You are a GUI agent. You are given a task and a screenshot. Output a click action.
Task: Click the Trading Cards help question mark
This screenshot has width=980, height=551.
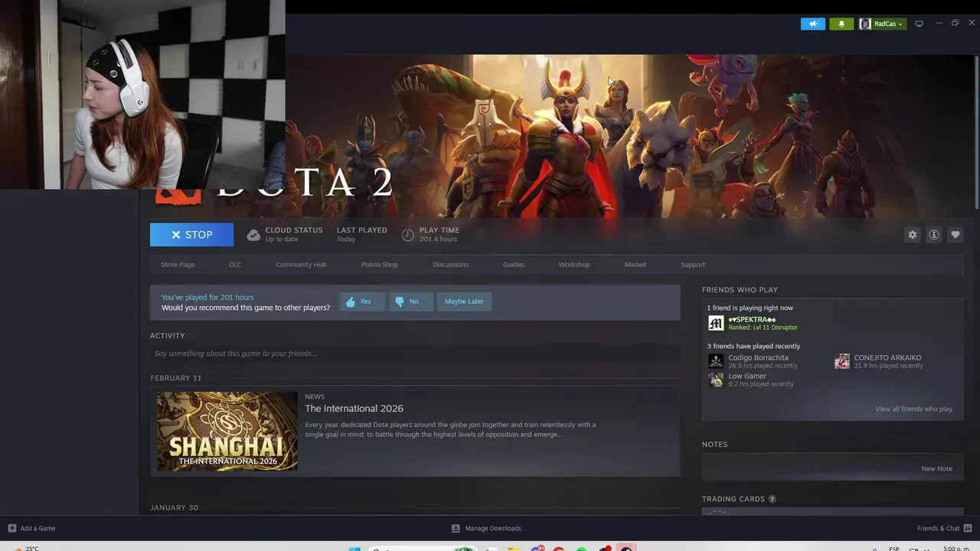pos(772,499)
